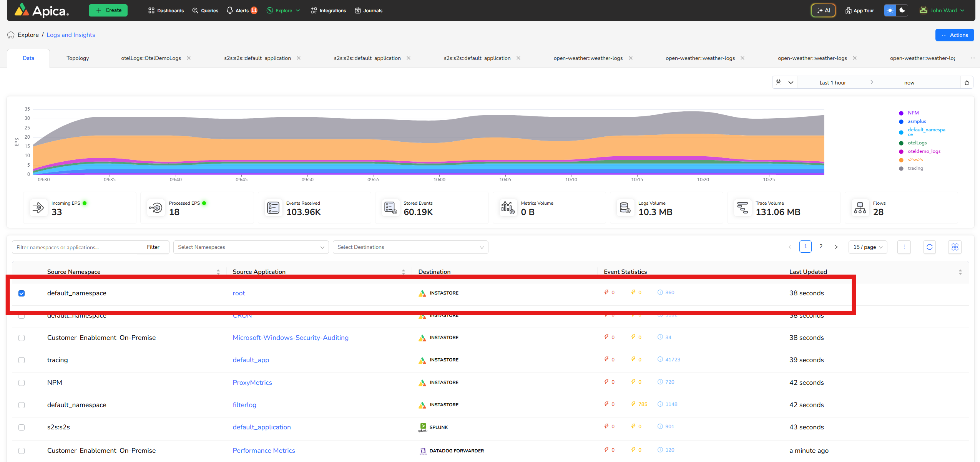Change the 15 / page size dropdown
980x462 pixels.
pyautogui.click(x=867, y=247)
